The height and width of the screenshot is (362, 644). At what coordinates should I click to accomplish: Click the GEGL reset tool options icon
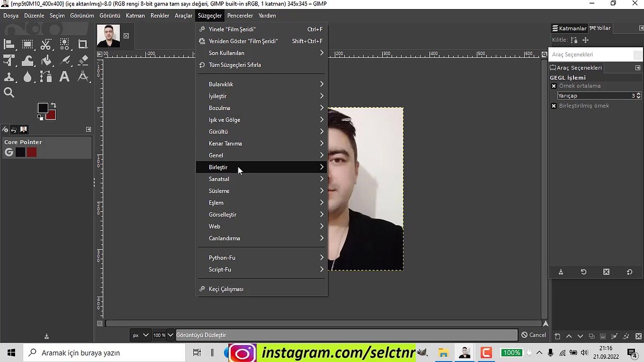click(x=629, y=272)
